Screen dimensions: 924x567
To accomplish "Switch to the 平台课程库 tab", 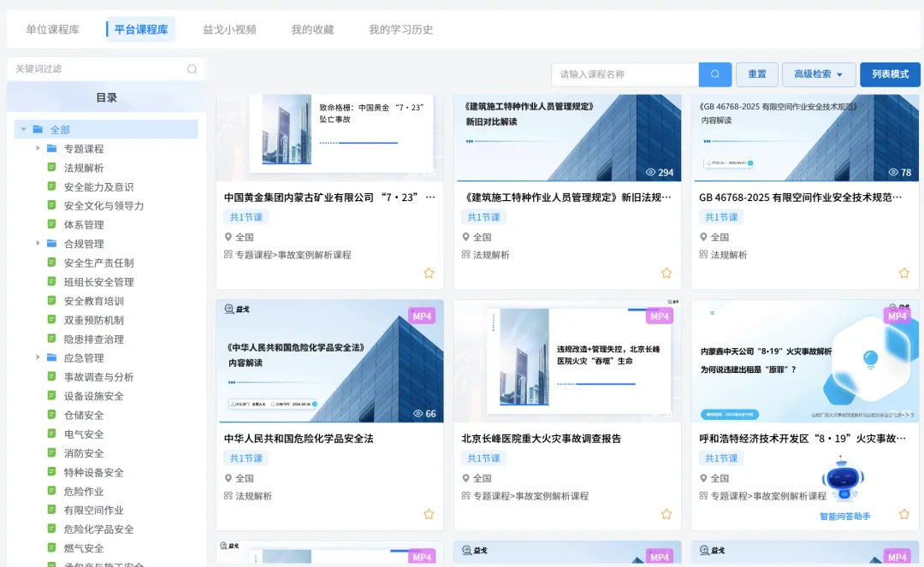I will coord(141,29).
